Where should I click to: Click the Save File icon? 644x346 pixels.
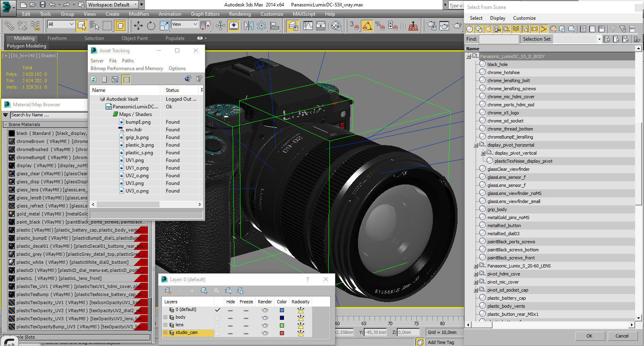point(42,5)
